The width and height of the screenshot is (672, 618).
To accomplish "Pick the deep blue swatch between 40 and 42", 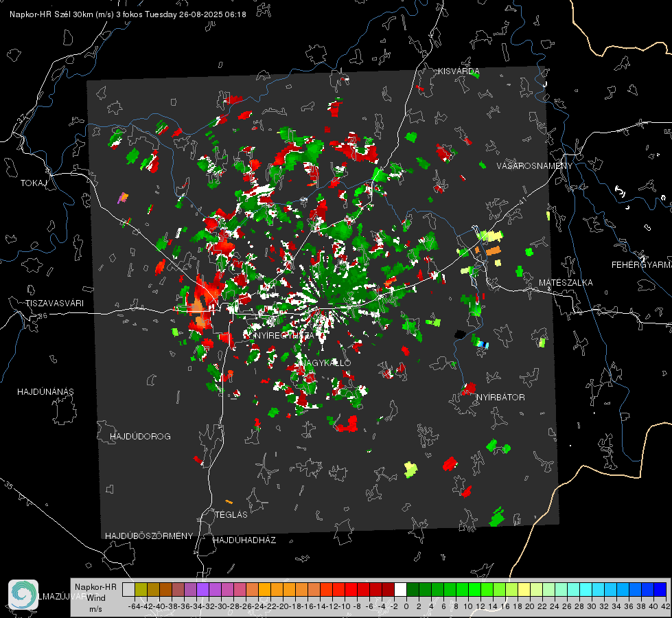I will (x=660, y=589).
